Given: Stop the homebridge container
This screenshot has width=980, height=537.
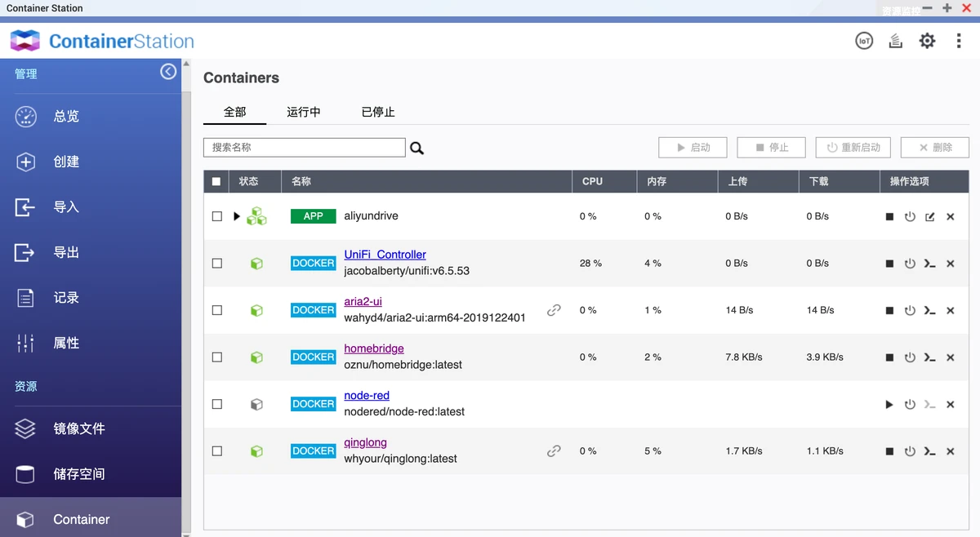Looking at the screenshot, I should click(889, 357).
